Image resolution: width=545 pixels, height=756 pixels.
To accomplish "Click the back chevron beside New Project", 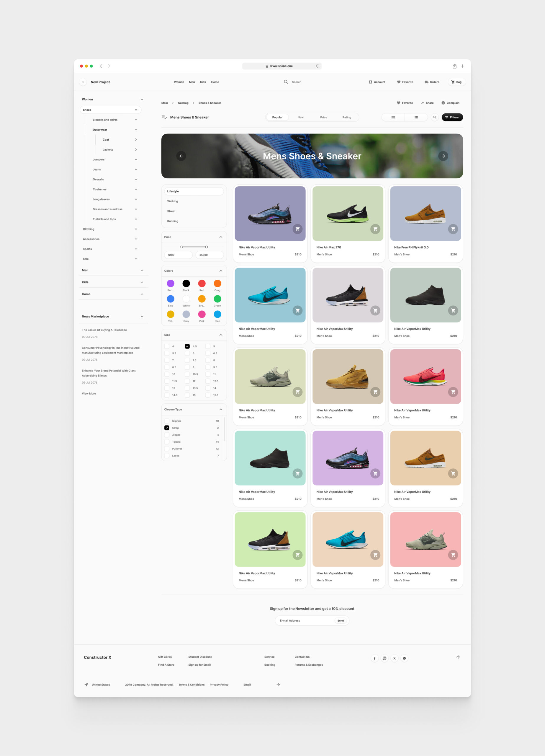I will 83,82.
